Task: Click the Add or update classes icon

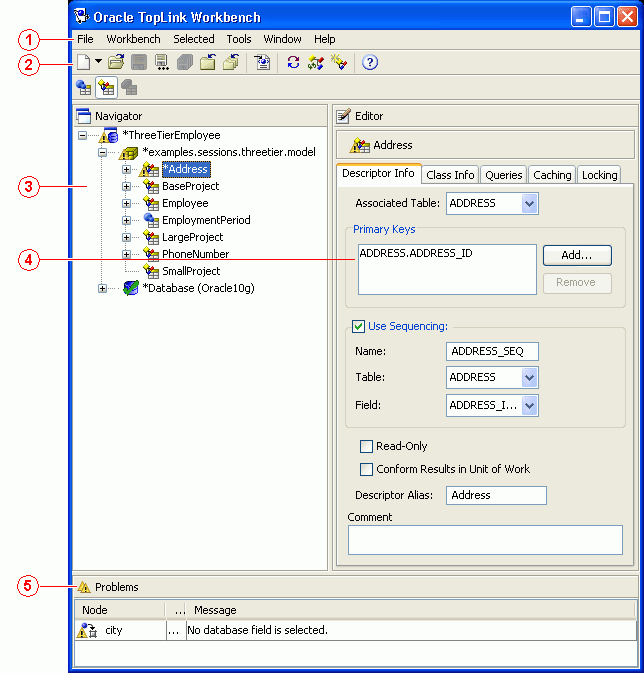Action: (x=316, y=63)
